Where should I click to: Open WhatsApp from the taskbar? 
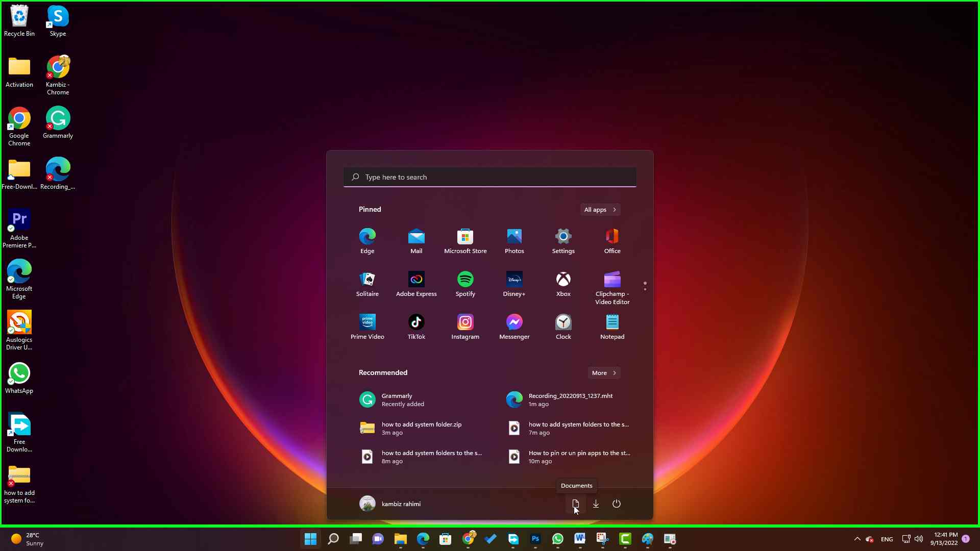coord(558,539)
